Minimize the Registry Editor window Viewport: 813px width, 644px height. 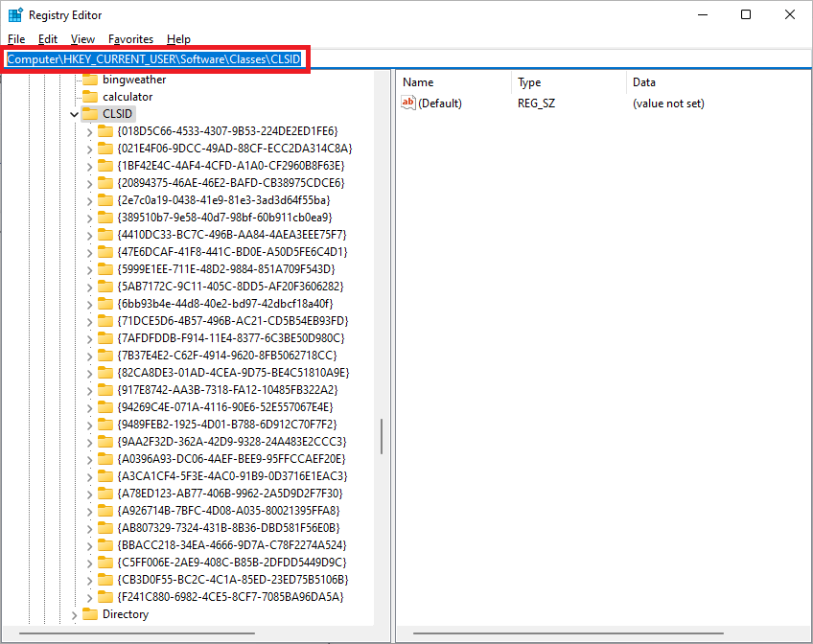click(703, 14)
